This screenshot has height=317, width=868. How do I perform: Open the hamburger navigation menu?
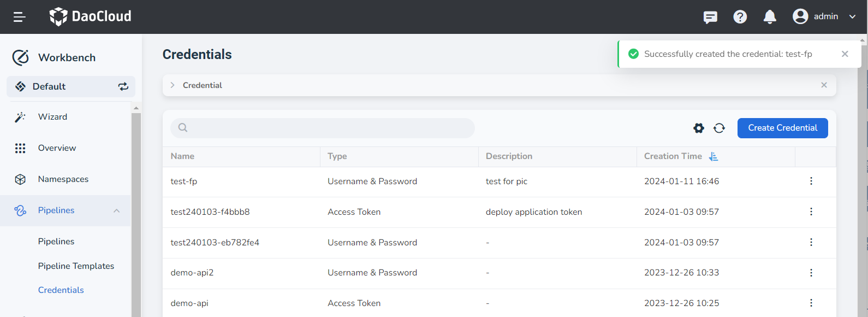tap(20, 17)
